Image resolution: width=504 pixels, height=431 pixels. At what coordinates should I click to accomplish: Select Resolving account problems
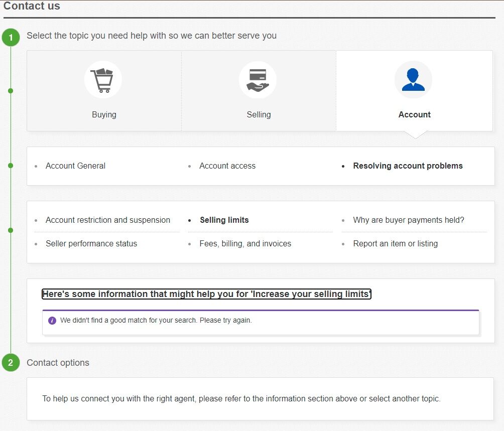coord(408,166)
